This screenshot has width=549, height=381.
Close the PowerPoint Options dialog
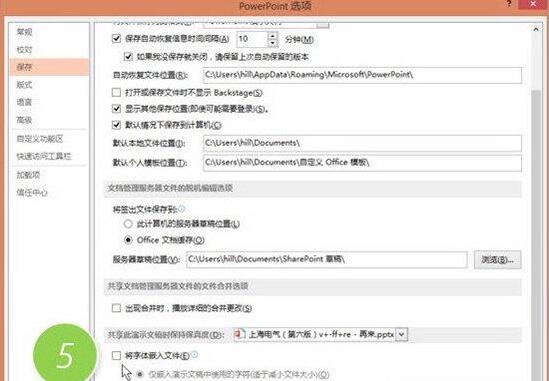coord(533,4)
